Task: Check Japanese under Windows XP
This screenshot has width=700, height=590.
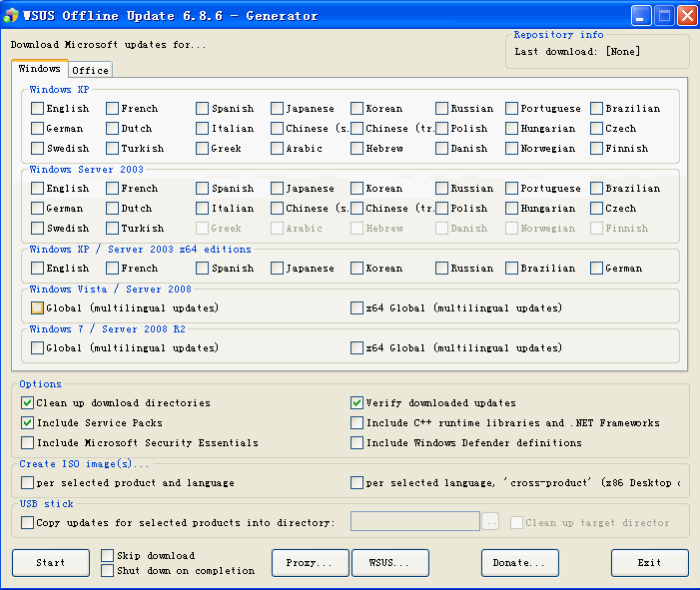Action: (278, 109)
